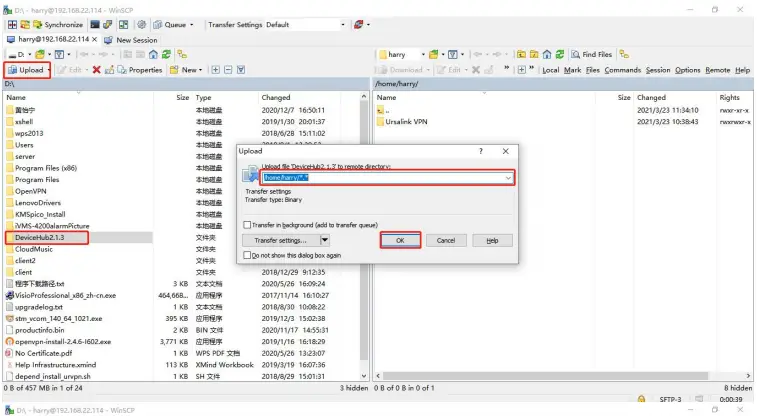Open the Options menu
This screenshot has height=416, width=757.
tap(687, 70)
